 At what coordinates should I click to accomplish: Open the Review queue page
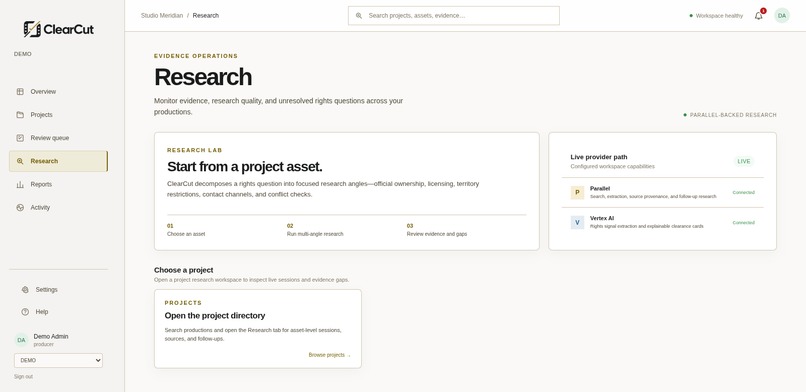tap(59, 138)
